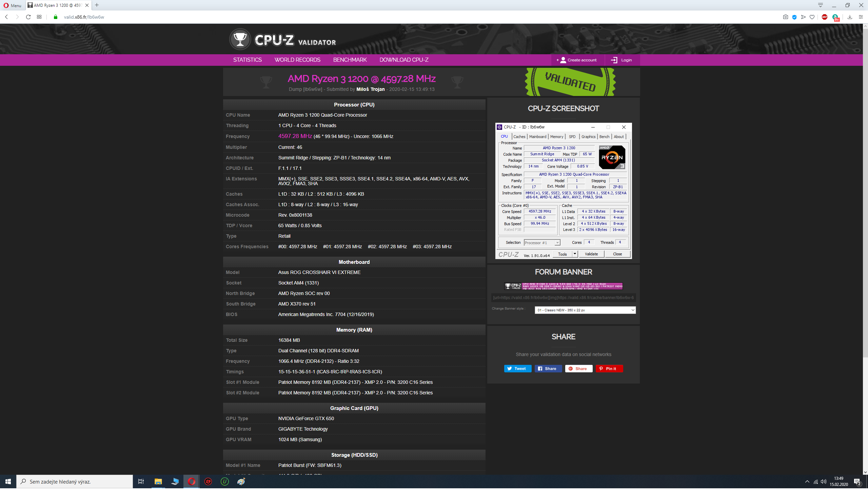Click the 'AMD X370 rev 51' South Bridge value
868x491 pixels.
[x=297, y=304]
